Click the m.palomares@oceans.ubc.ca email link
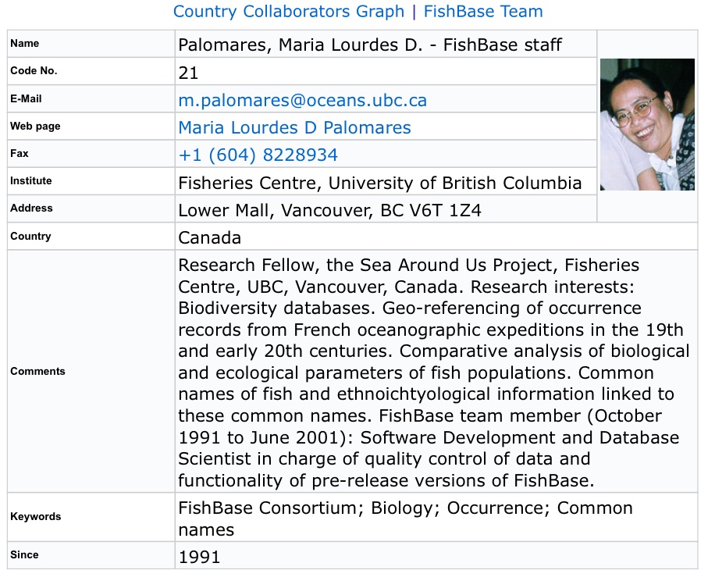The width and height of the screenshot is (708, 588). (303, 100)
